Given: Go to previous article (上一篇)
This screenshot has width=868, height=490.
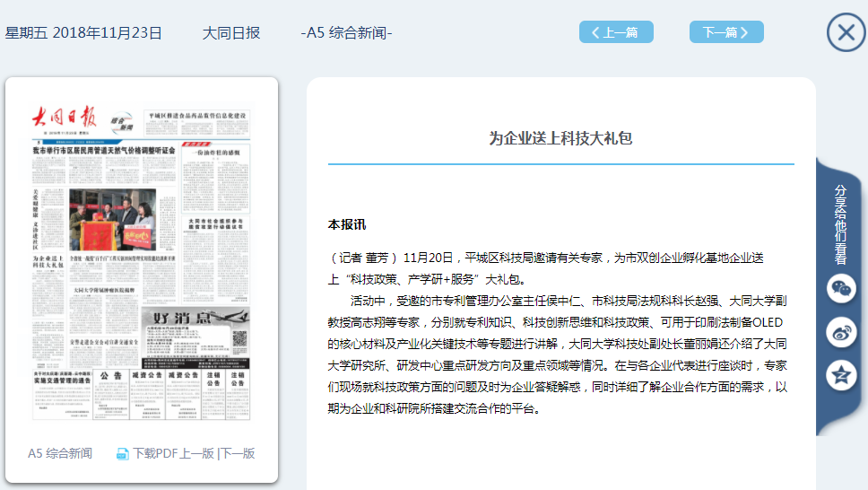Looking at the screenshot, I should tap(616, 32).
